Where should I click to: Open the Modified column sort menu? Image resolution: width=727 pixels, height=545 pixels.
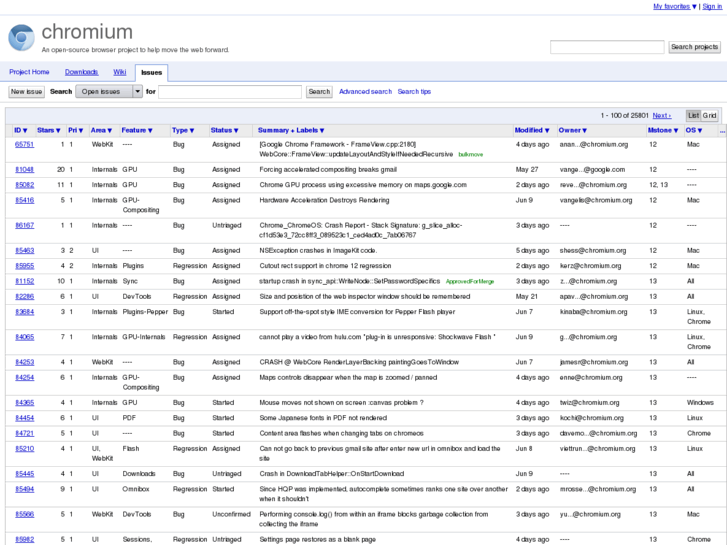pos(532,130)
